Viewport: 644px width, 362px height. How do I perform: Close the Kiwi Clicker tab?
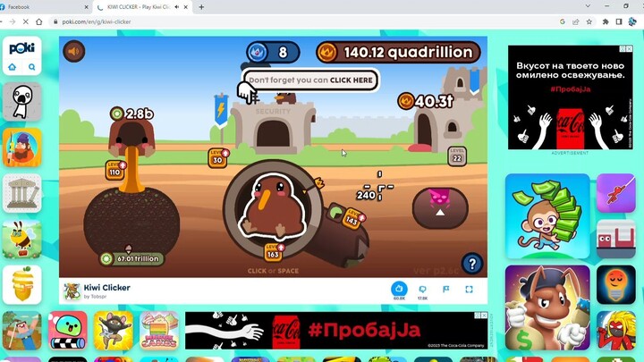click(186, 7)
